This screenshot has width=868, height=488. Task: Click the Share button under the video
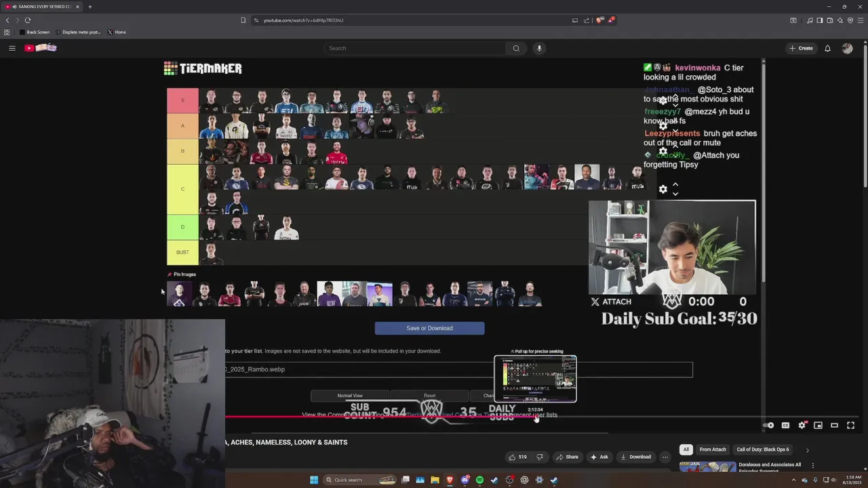(567, 457)
